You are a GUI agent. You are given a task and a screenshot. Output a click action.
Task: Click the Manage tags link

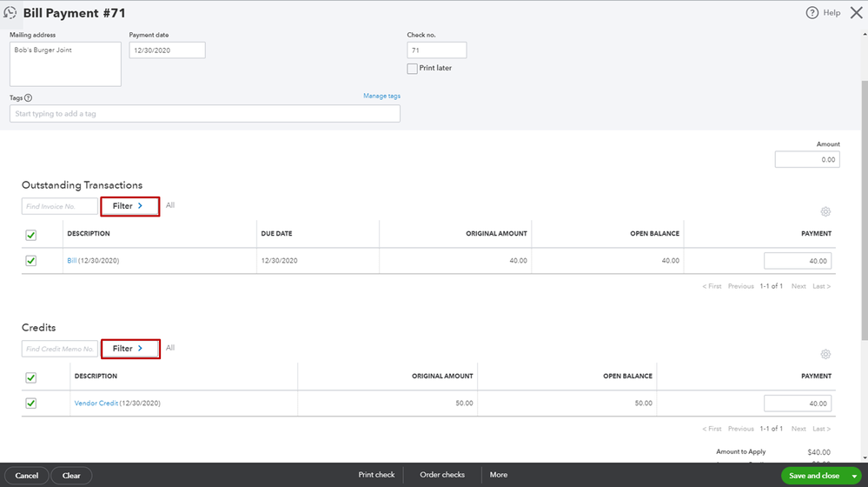pos(381,96)
